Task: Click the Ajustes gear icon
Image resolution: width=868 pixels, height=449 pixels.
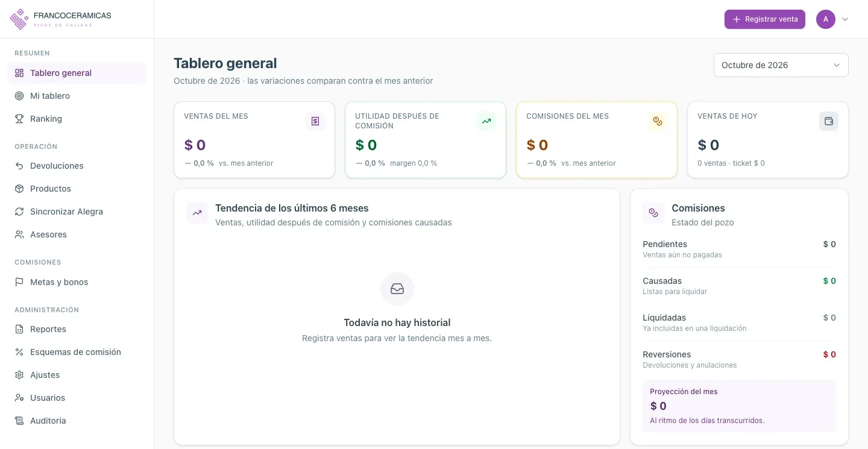Action: [x=19, y=375]
